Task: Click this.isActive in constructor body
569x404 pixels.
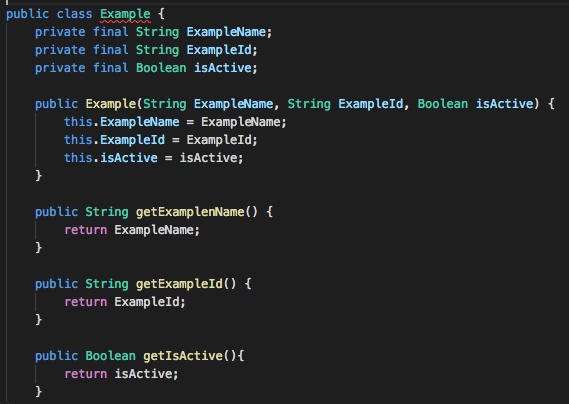Action: pyautogui.click(x=111, y=158)
